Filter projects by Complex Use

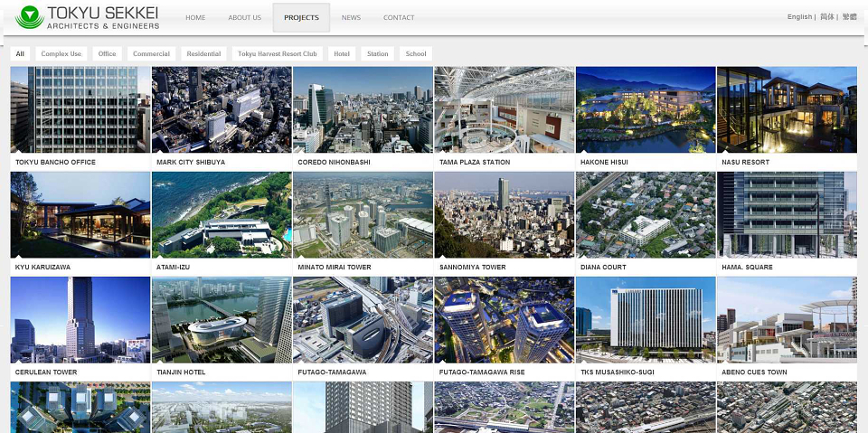pyautogui.click(x=61, y=53)
